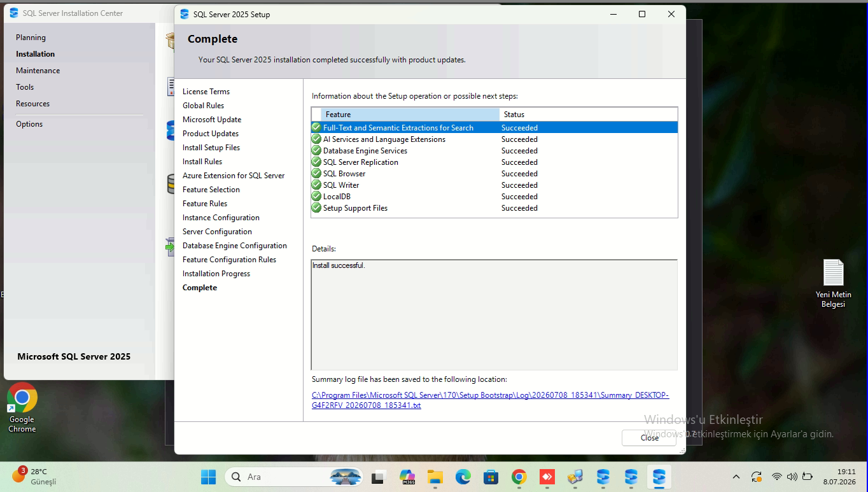Click the green check icon beside SQL Writer
The width and height of the screenshot is (868, 492).
point(316,185)
